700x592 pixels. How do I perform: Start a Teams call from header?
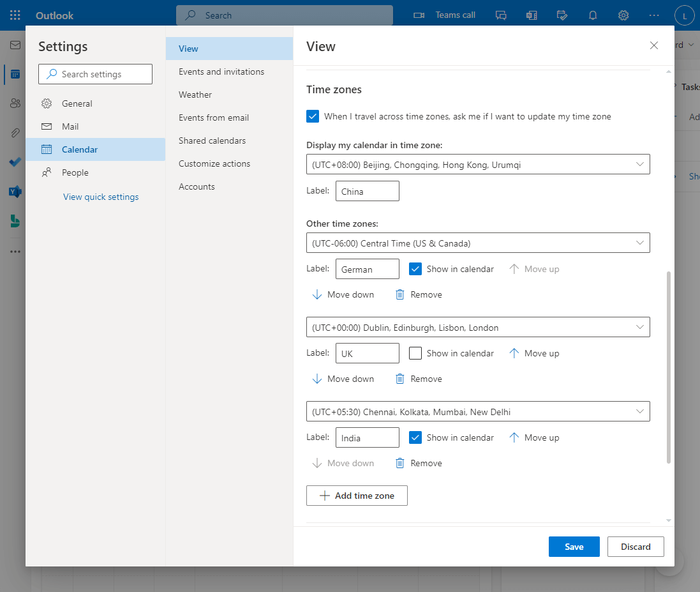pos(445,15)
